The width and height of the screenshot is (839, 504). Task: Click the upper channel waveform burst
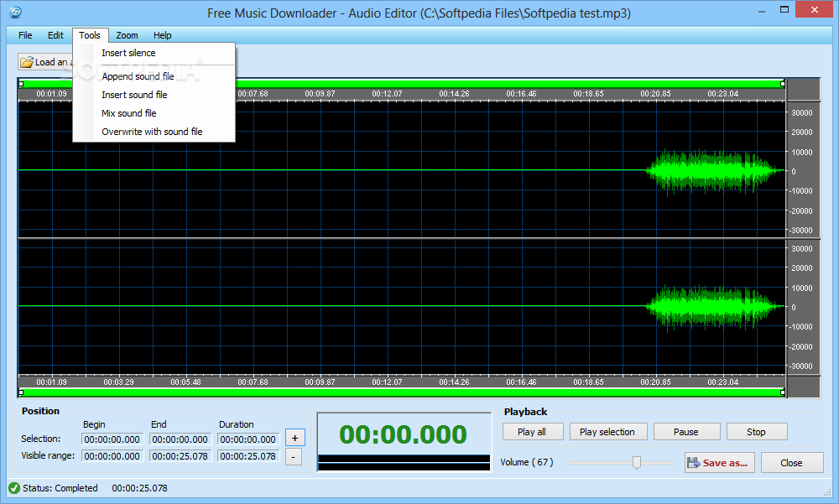[x=713, y=171]
